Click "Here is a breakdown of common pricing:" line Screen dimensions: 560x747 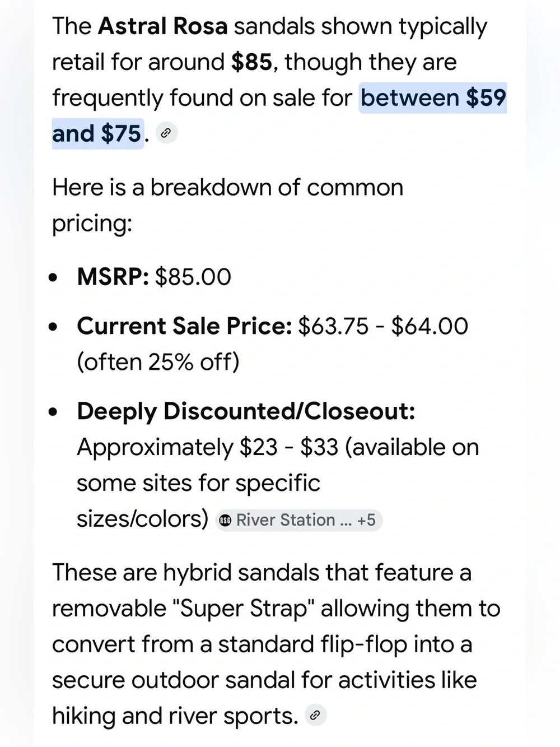[227, 205]
